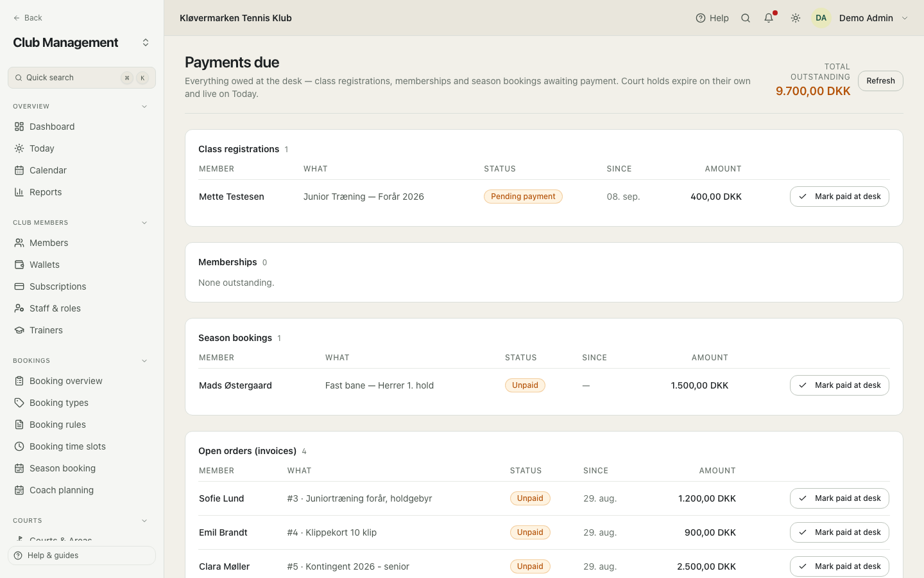This screenshot has height=578, width=924.
Task: Collapse the Bookings sidebar section
Action: coord(144,361)
